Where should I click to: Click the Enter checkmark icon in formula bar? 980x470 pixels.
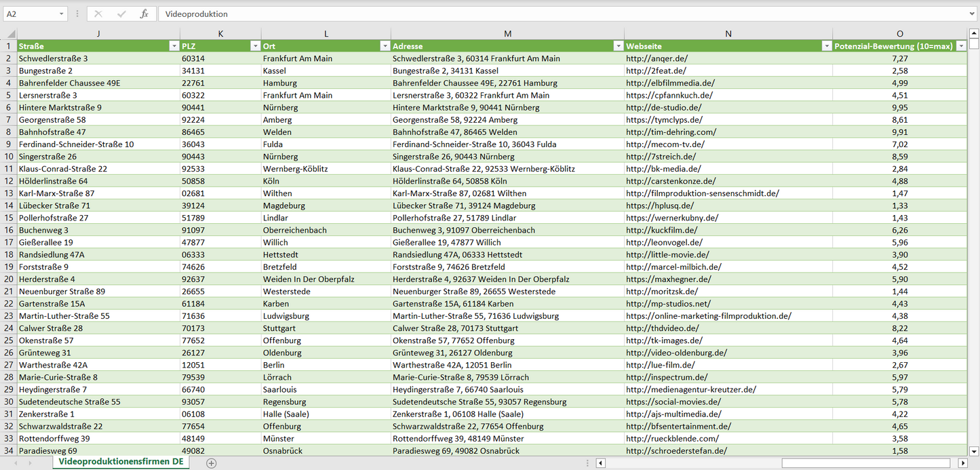tap(121, 14)
